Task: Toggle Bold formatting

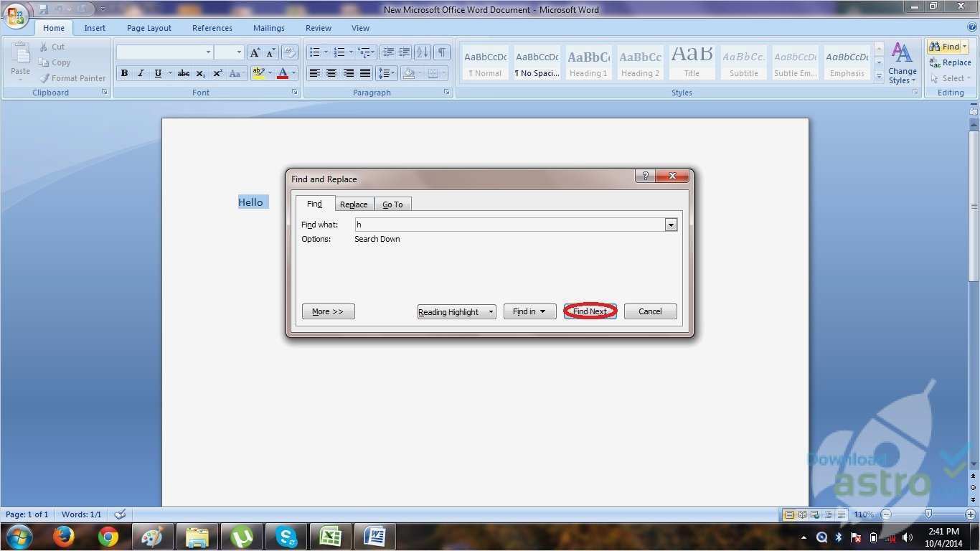Action: (x=124, y=73)
